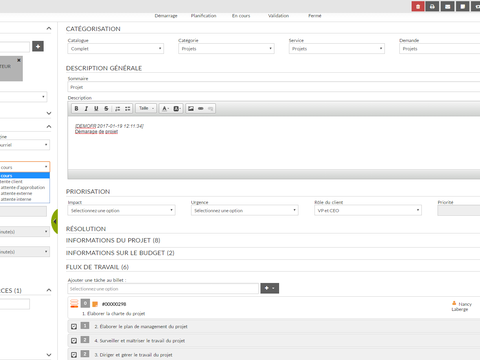Click the add task plus dropdown button

point(270,288)
